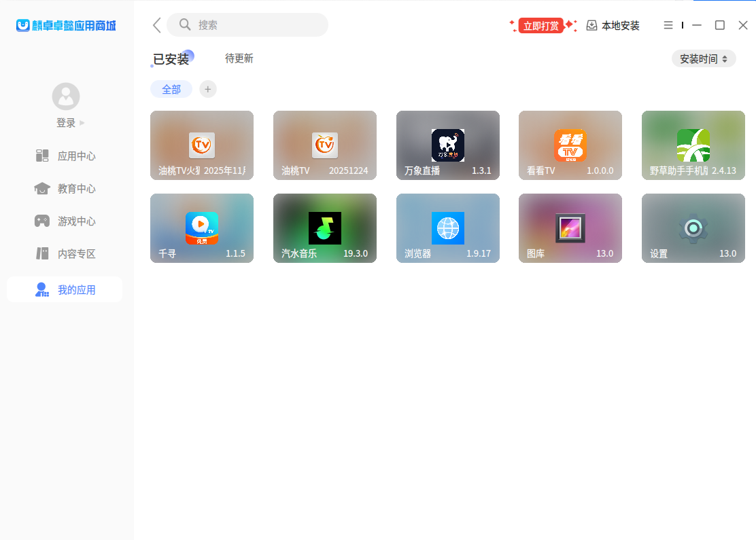Click version text 1.9.17
Screen dimensions: 756x540
[x=479, y=253]
